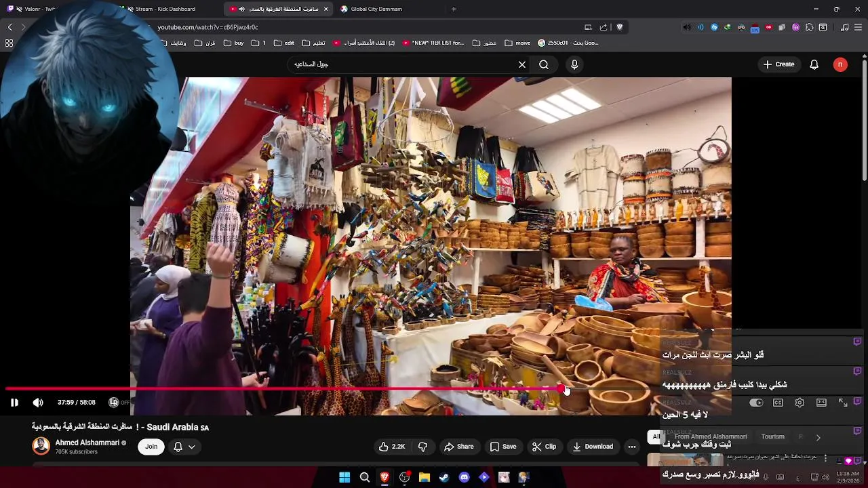Open NEW TIER LIST bookmark
868x488 pixels.
click(433, 43)
